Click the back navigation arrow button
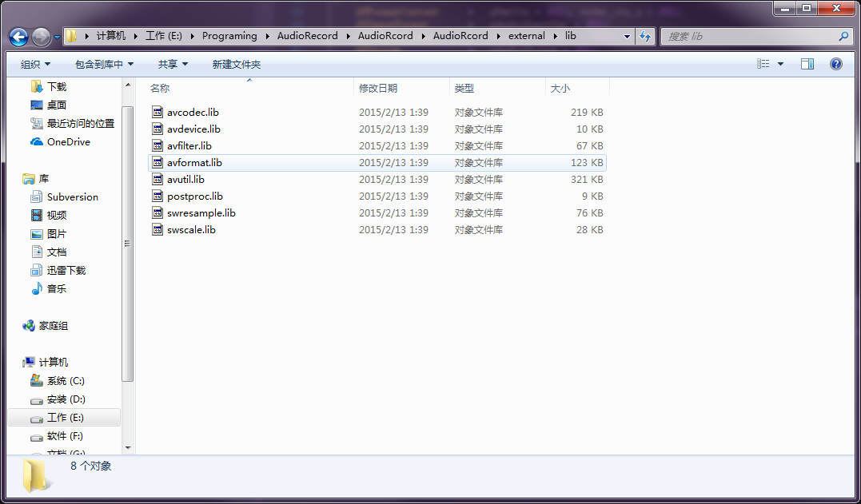Image resolution: width=861 pixels, height=504 pixels. point(18,37)
